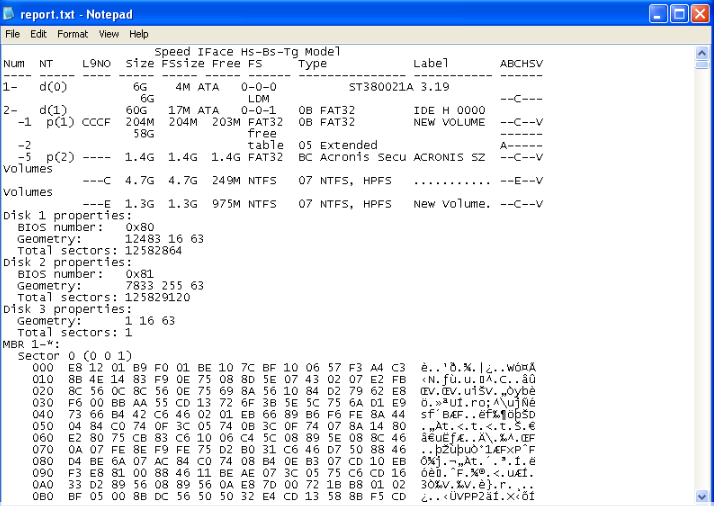714x506 pixels.
Task: Open the Help menu
Action: [139, 34]
